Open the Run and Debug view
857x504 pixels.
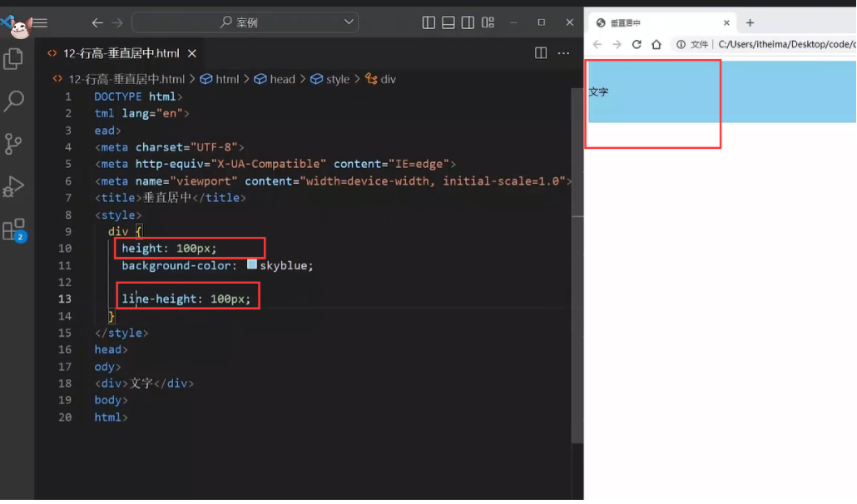[13, 186]
